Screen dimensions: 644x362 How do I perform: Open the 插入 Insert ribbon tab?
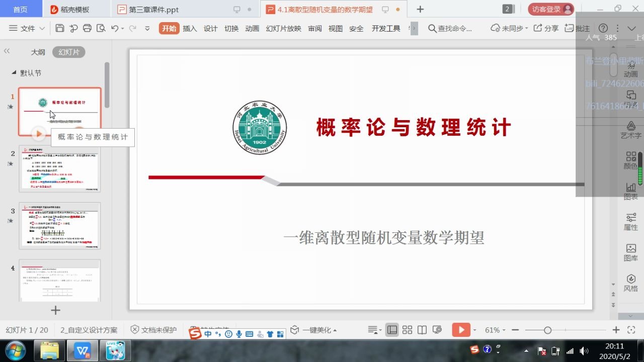[x=190, y=29]
